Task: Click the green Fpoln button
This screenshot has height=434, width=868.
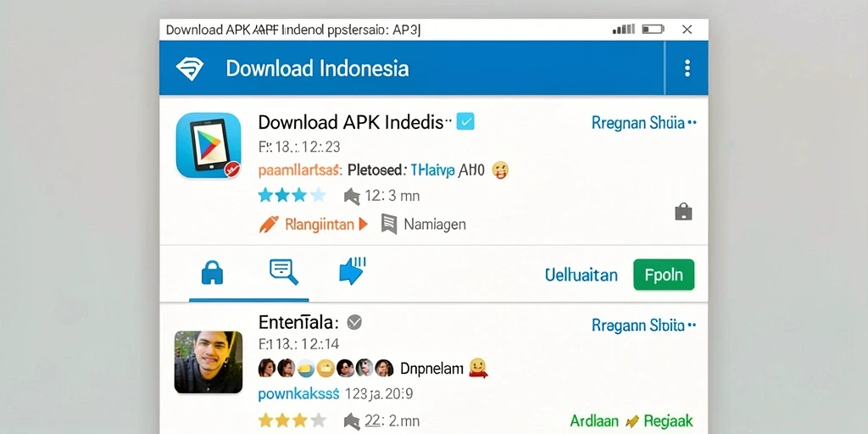Action: pyautogui.click(x=664, y=275)
